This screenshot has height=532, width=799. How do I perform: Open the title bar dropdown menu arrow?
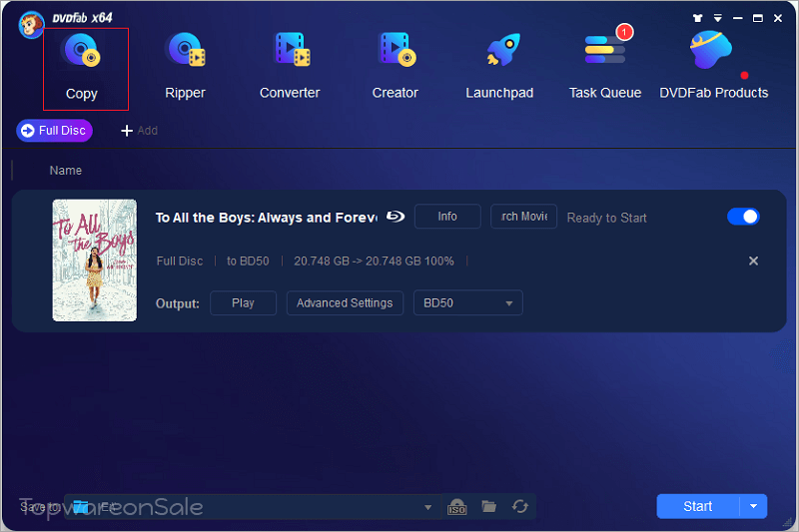coord(717,18)
